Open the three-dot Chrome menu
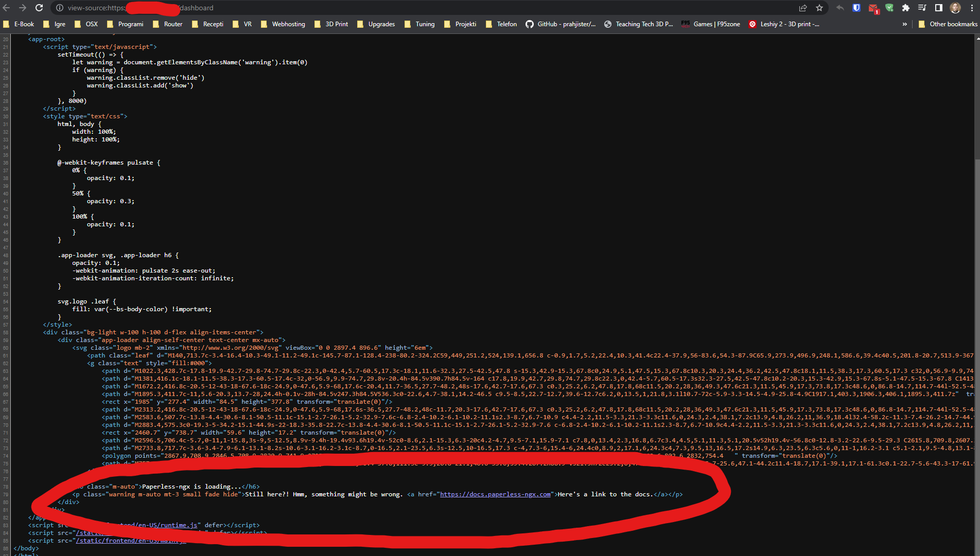The image size is (980, 556). [972, 8]
